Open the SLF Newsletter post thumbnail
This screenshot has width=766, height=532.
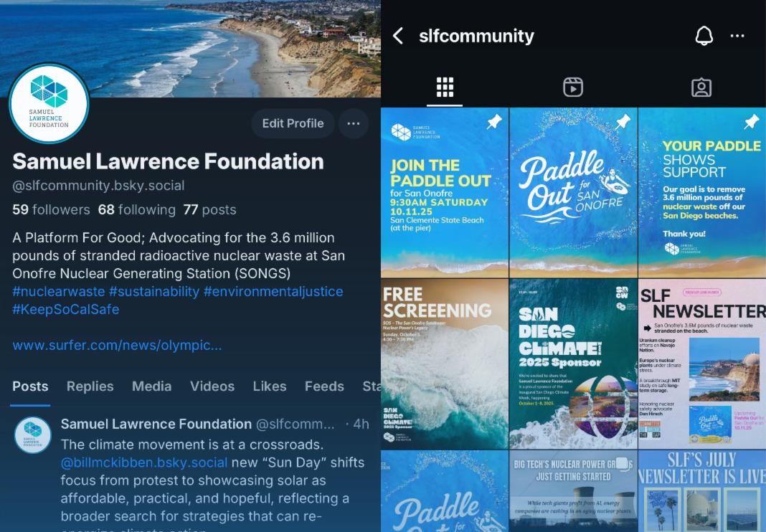(x=702, y=364)
